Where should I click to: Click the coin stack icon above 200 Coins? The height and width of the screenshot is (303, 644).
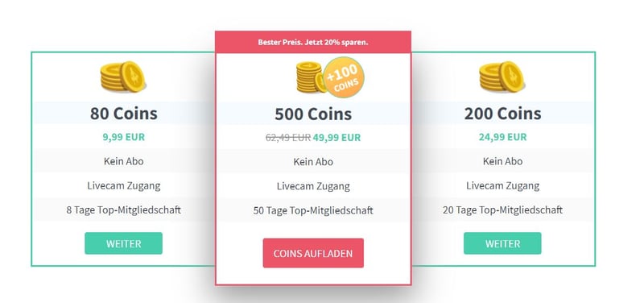coord(502,77)
